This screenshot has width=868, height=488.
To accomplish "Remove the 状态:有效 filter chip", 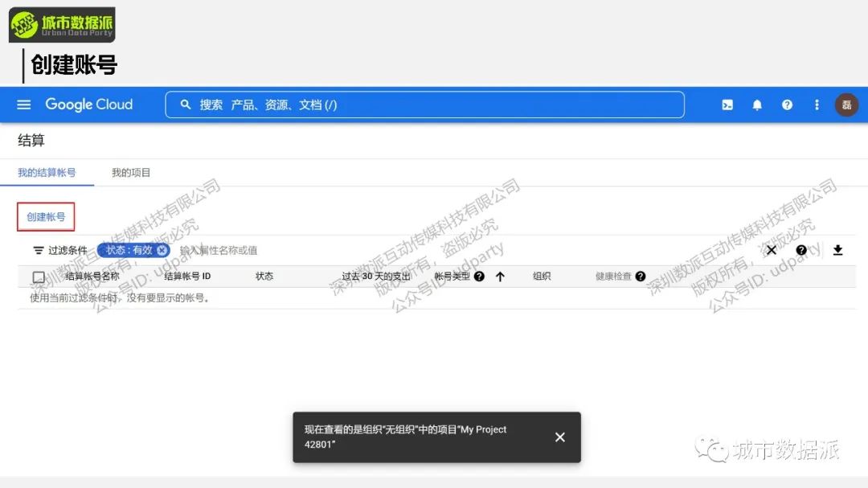I will click(162, 250).
